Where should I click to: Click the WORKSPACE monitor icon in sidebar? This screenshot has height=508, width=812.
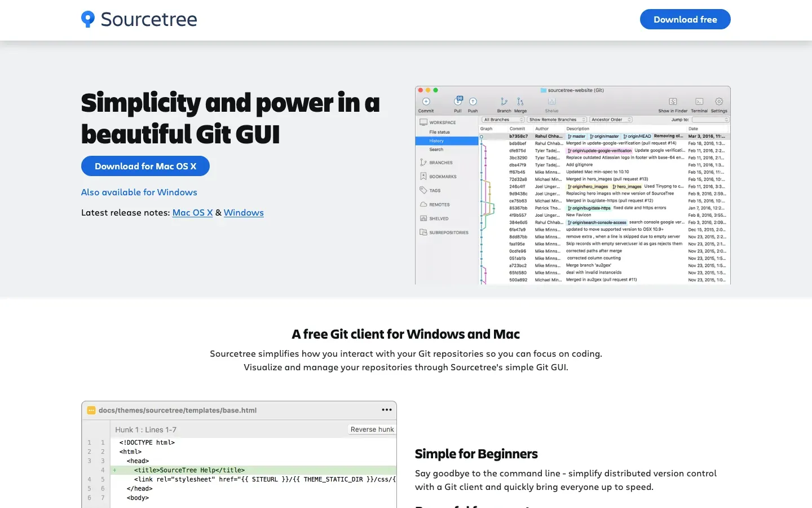coord(423,122)
